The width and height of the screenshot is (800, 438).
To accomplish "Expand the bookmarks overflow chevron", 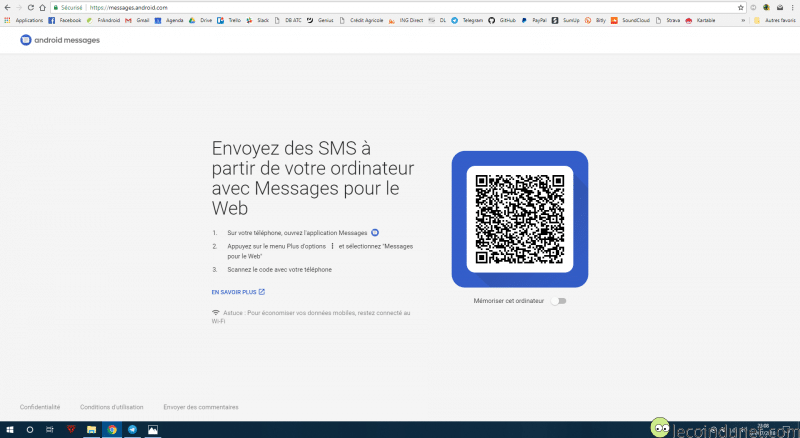I will [743, 20].
